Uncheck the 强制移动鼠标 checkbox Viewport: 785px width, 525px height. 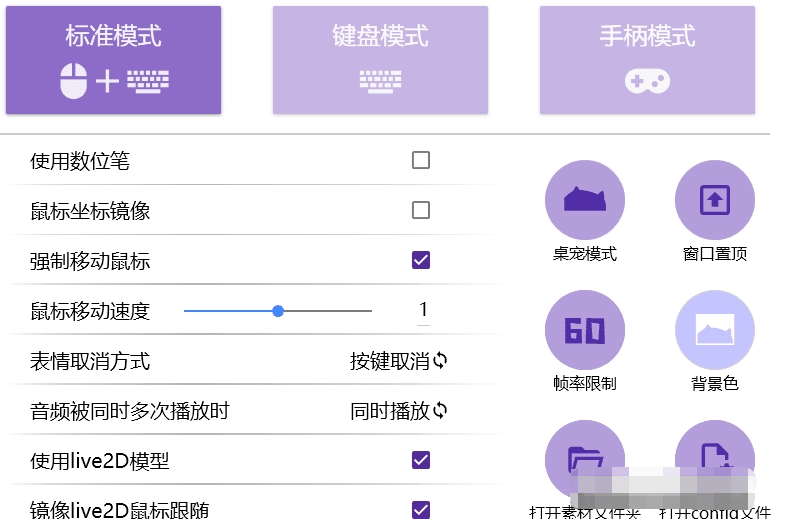click(421, 260)
